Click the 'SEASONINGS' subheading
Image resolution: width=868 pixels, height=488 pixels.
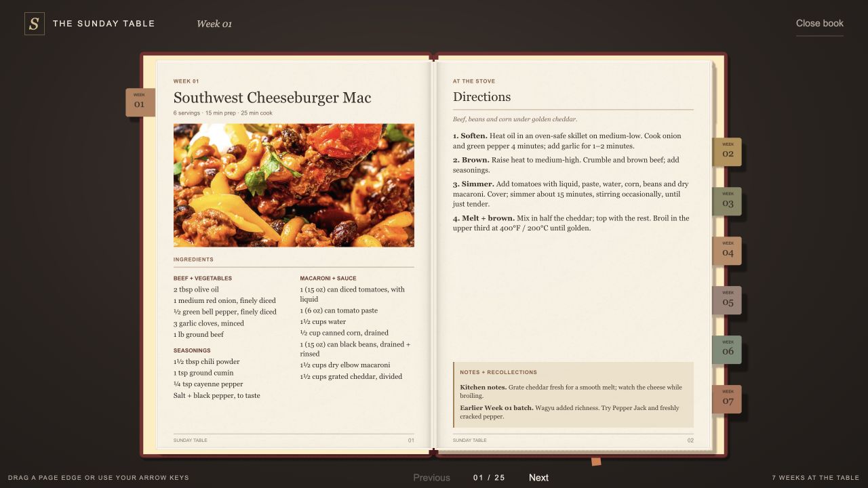192,350
